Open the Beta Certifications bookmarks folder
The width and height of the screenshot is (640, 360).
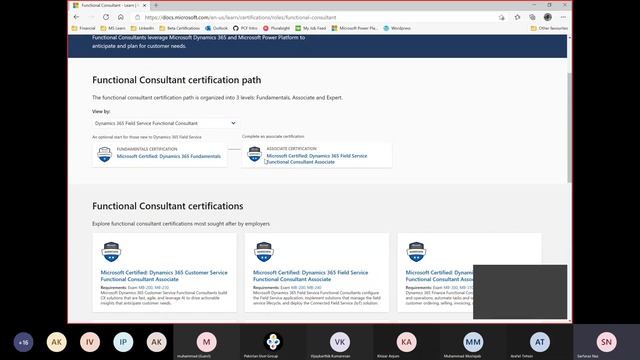click(180, 28)
